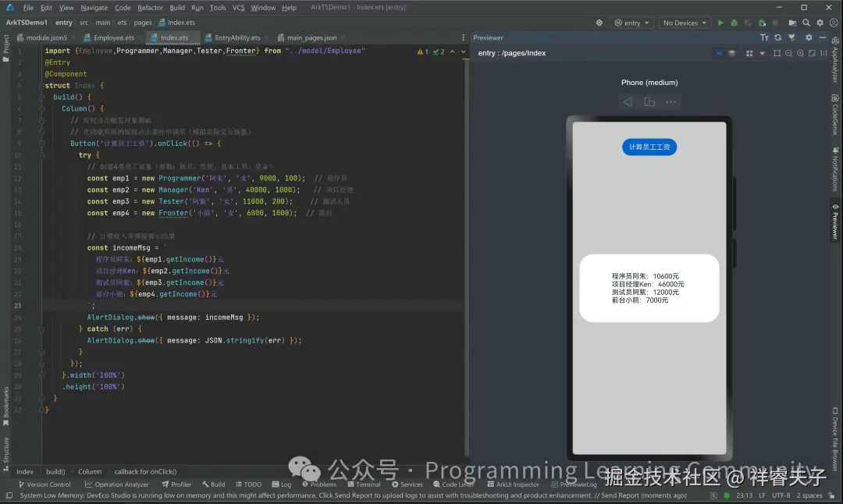Image resolution: width=843 pixels, height=504 pixels.
Task: Click the multi-device grid icon in Previewer
Action: 749,53
